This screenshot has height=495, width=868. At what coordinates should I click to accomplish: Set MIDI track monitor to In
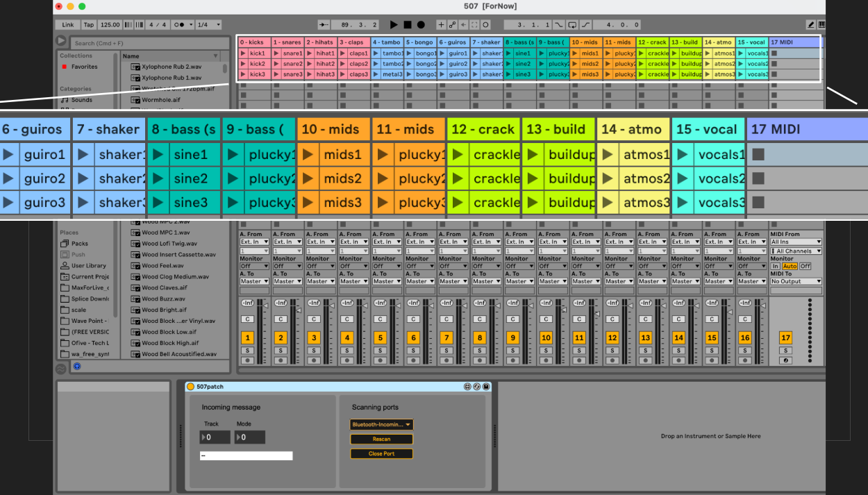coord(776,267)
